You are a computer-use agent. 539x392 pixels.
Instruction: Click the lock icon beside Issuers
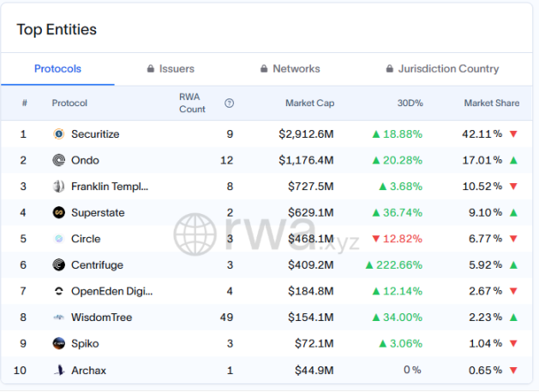click(x=151, y=68)
